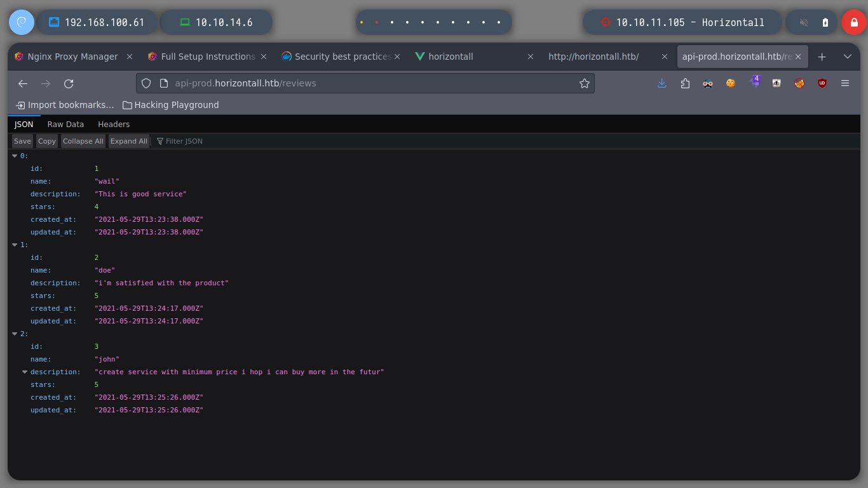Viewport: 868px width, 488px height.
Task: Select the Headers viewer tab
Action: (114, 124)
